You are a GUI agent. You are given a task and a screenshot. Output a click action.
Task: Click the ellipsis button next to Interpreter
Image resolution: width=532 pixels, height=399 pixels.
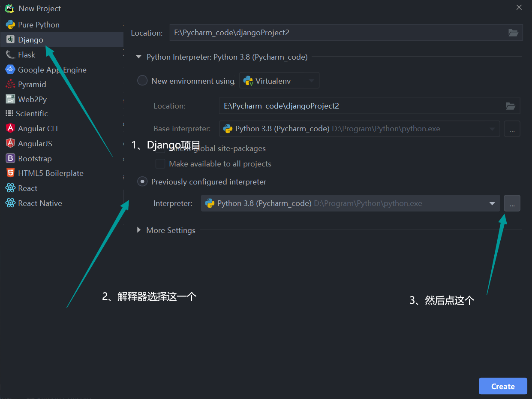[x=512, y=203]
